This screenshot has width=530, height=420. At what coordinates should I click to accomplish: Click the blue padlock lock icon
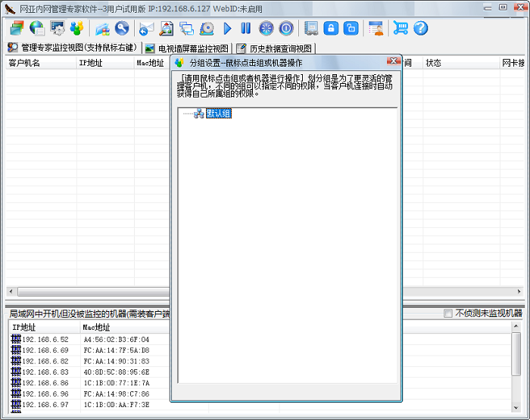pyautogui.click(x=331, y=29)
